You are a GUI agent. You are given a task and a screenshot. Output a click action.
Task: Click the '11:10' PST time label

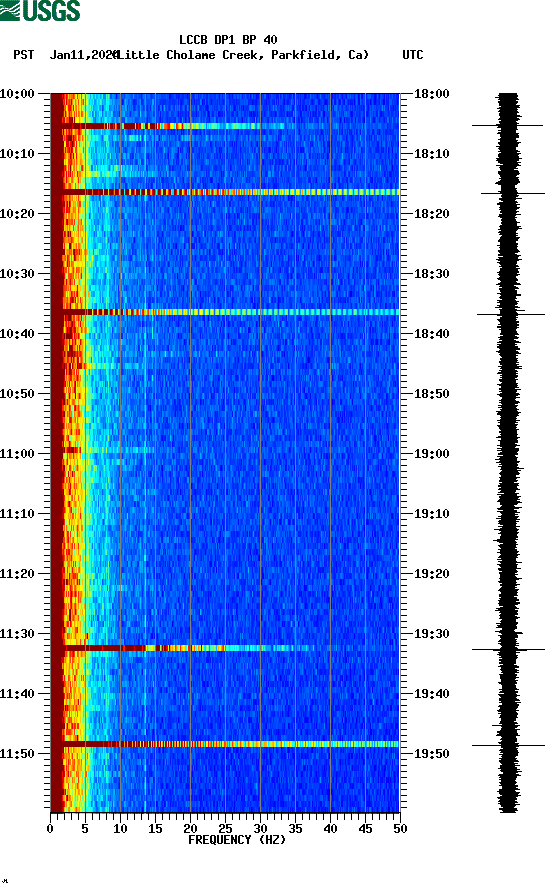[17, 514]
